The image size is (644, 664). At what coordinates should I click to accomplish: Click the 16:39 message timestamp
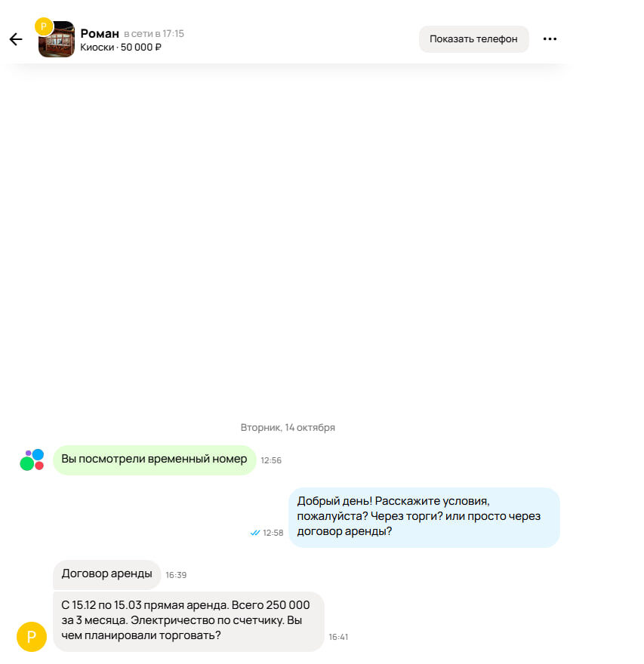tap(176, 575)
